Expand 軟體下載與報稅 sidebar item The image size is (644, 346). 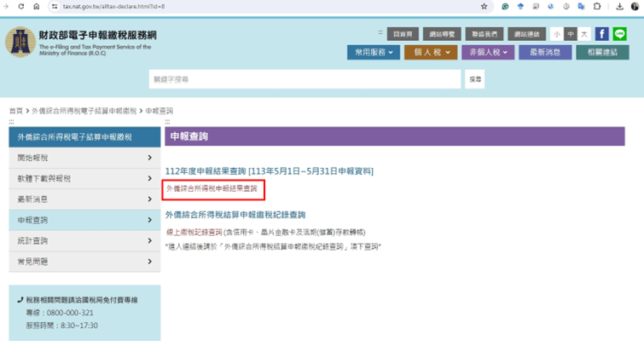(x=84, y=179)
